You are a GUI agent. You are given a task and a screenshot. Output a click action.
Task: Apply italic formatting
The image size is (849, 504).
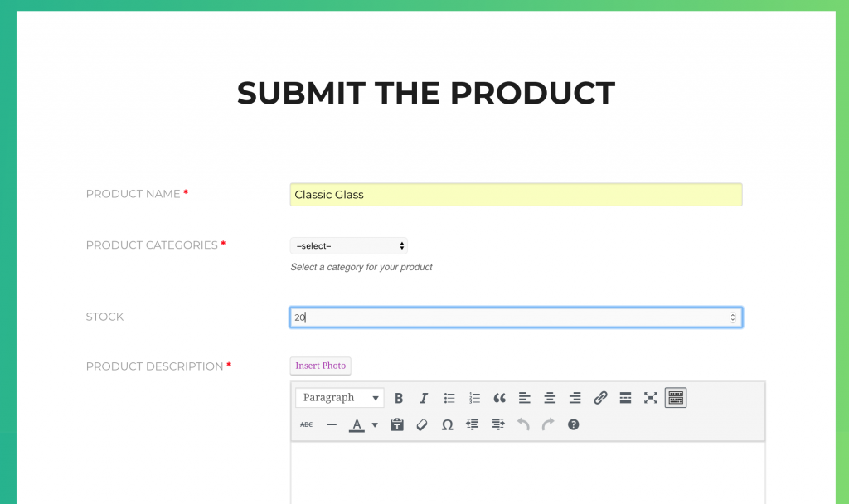pos(424,398)
